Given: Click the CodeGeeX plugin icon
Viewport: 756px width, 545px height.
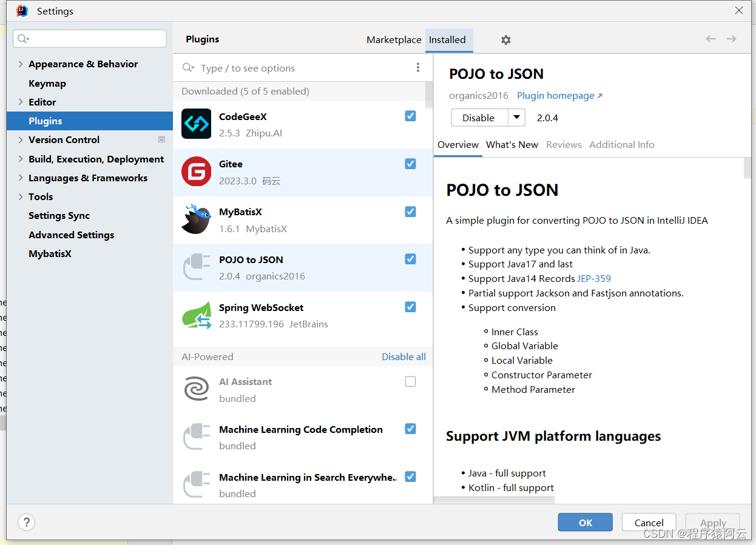Looking at the screenshot, I should [x=196, y=124].
